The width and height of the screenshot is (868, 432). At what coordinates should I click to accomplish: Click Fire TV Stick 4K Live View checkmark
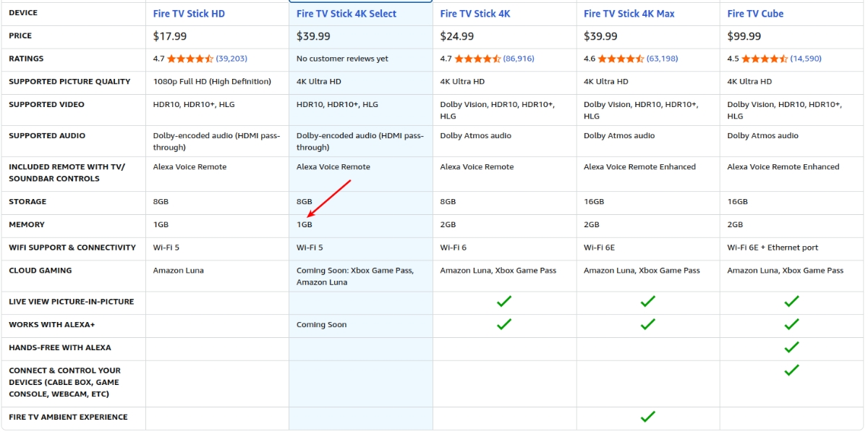[504, 301]
